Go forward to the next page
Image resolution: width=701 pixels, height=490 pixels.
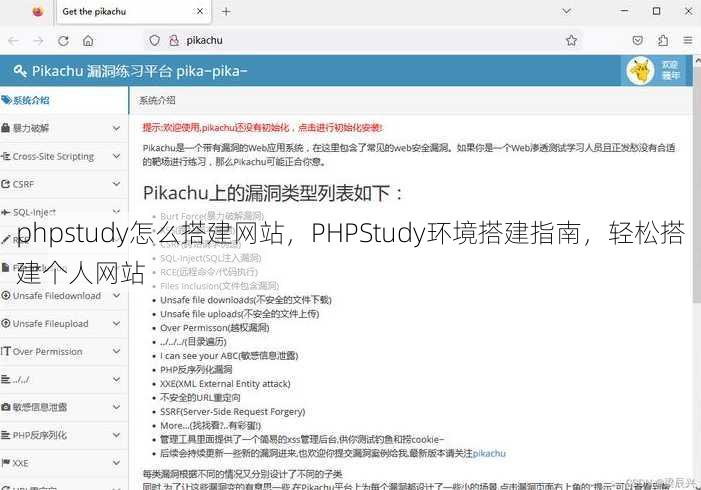[x=38, y=41]
